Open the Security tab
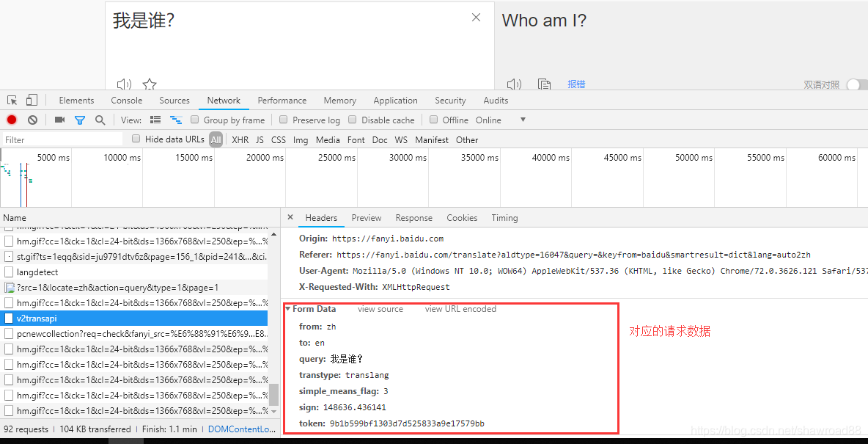868x444 pixels. 450,101
